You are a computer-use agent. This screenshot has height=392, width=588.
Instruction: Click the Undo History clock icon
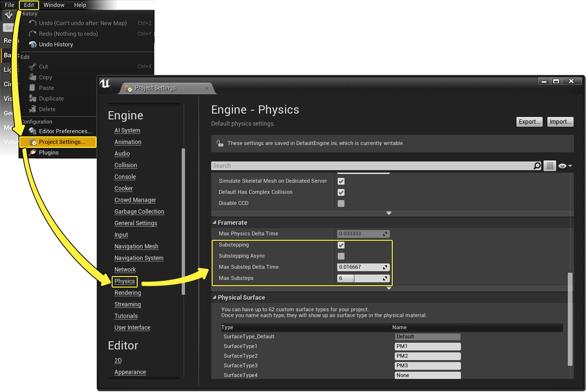pos(33,44)
